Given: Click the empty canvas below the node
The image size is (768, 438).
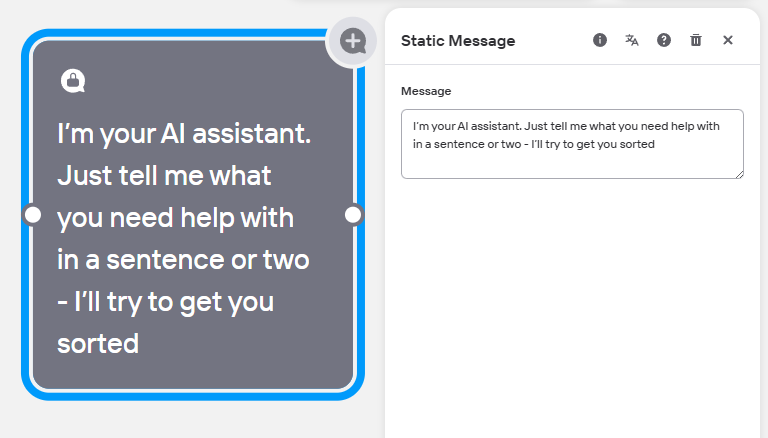Looking at the screenshot, I should [192, 420].
